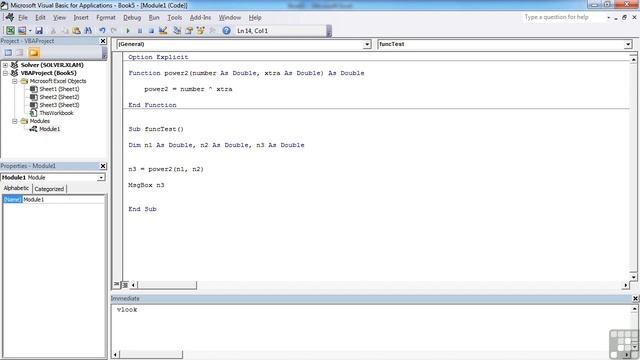Open the Format menu

pos(106,18)
